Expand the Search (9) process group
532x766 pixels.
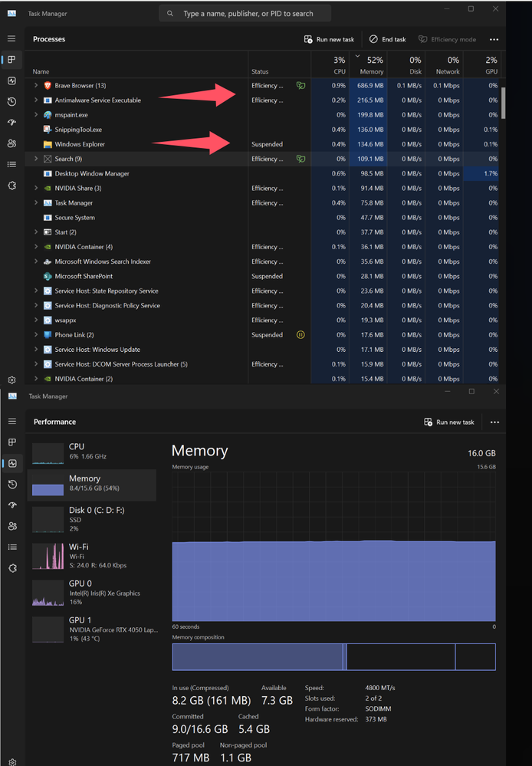tap(36, 159)
